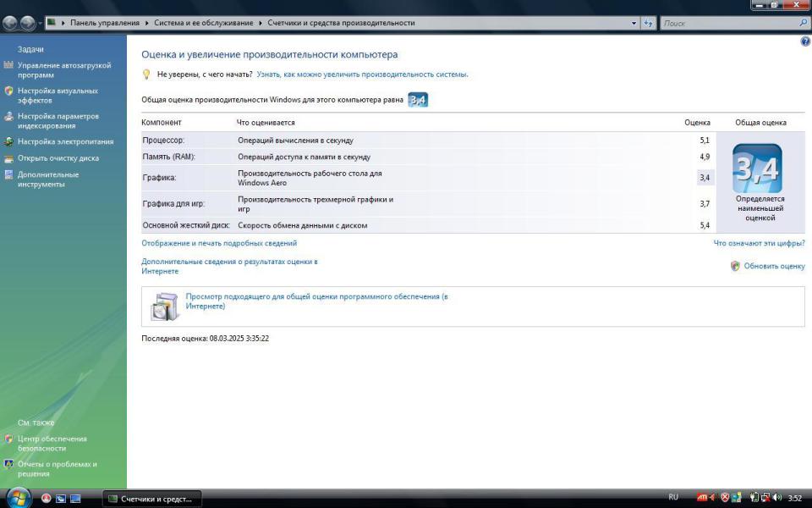Open the address bar history dropdown
812x508 pixels.
pyautogui.click(x=634, y=23)
